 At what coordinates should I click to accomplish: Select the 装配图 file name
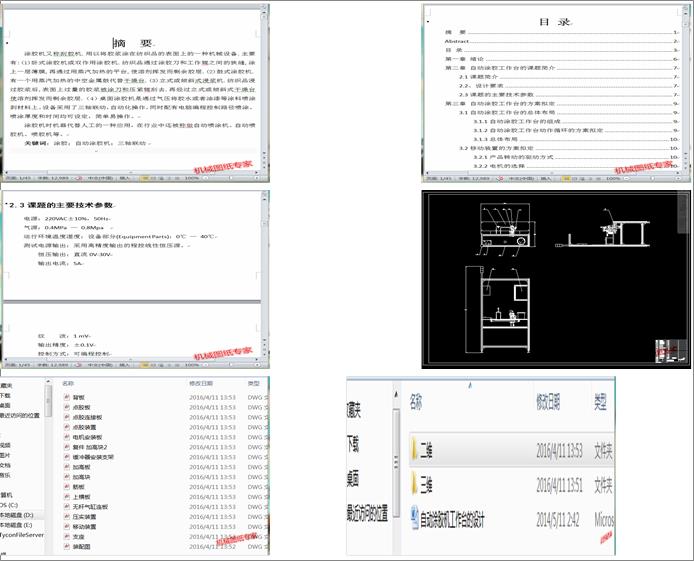tap(81, 546)
